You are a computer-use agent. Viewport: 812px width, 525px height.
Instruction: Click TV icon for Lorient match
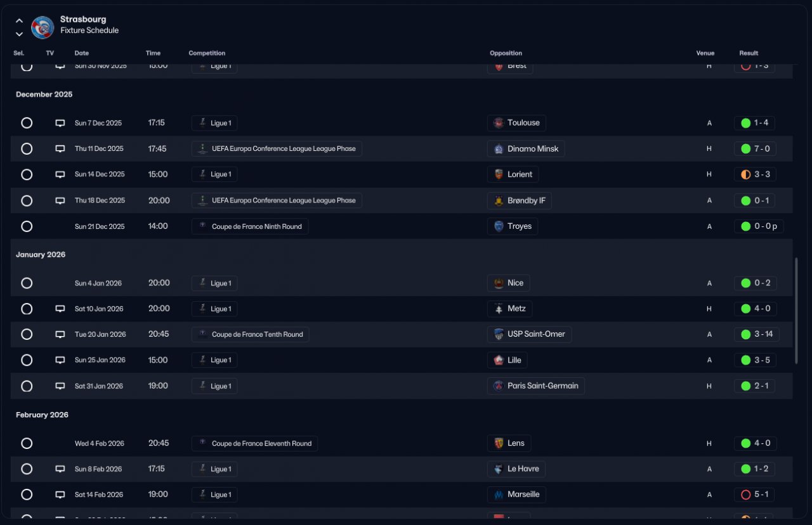[x=60, y=174]
